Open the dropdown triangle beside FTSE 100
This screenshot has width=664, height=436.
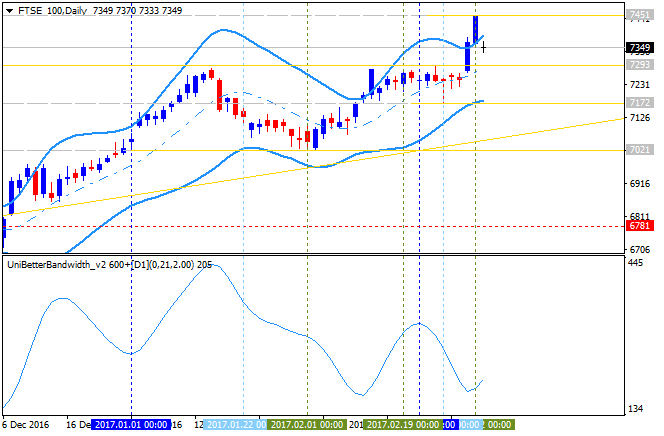(8, 9)
